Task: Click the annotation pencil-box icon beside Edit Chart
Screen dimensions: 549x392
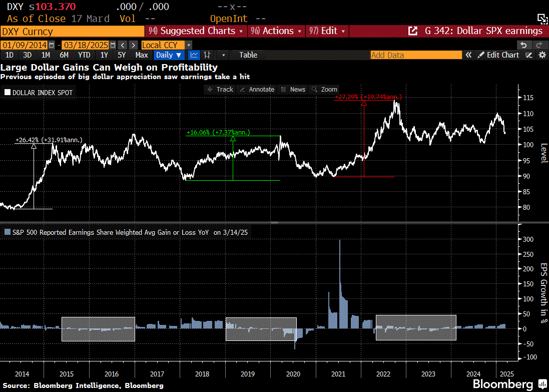Action: point(529,55)
